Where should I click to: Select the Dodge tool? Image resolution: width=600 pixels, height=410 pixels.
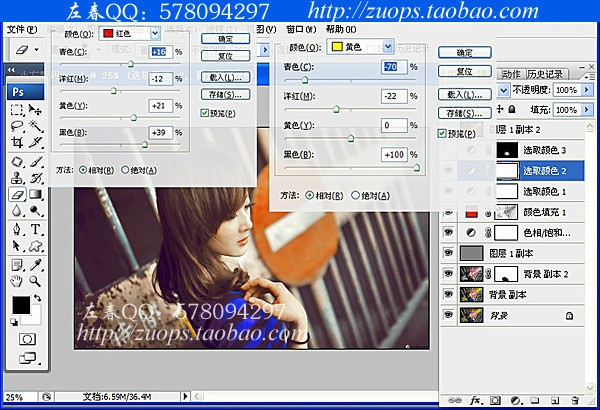36,211
